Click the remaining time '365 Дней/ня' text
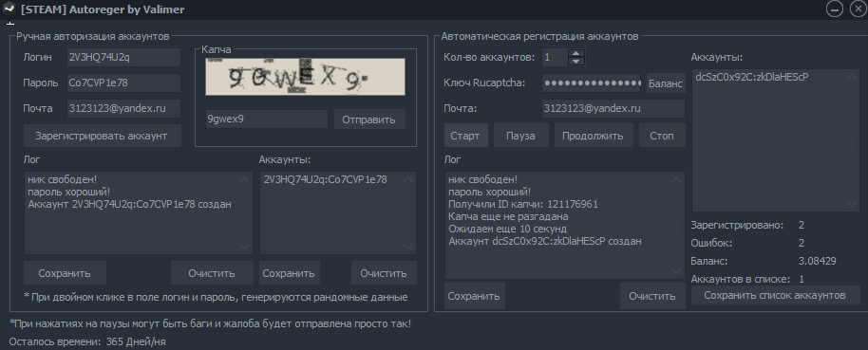 click(136, 341)
